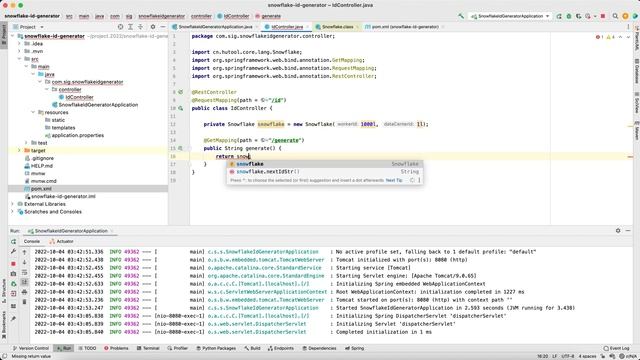This screenshot has height=360, width=640.
Task: Select application.properties in project tree
Action: [78, 135]
